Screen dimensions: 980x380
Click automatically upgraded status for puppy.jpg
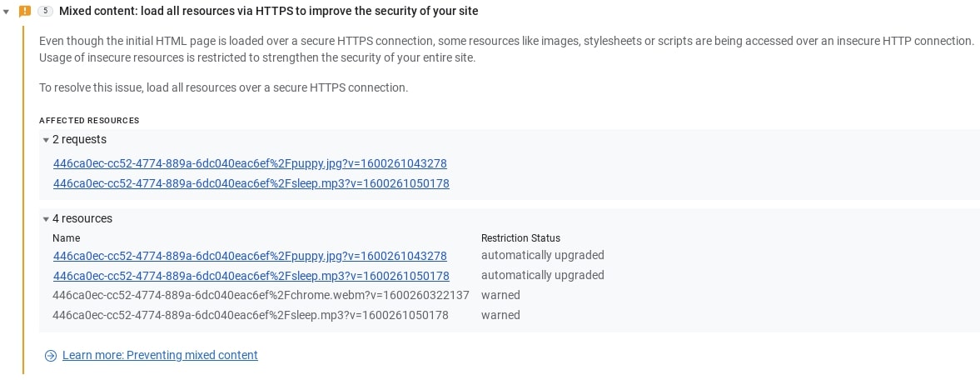click(542, 255)
